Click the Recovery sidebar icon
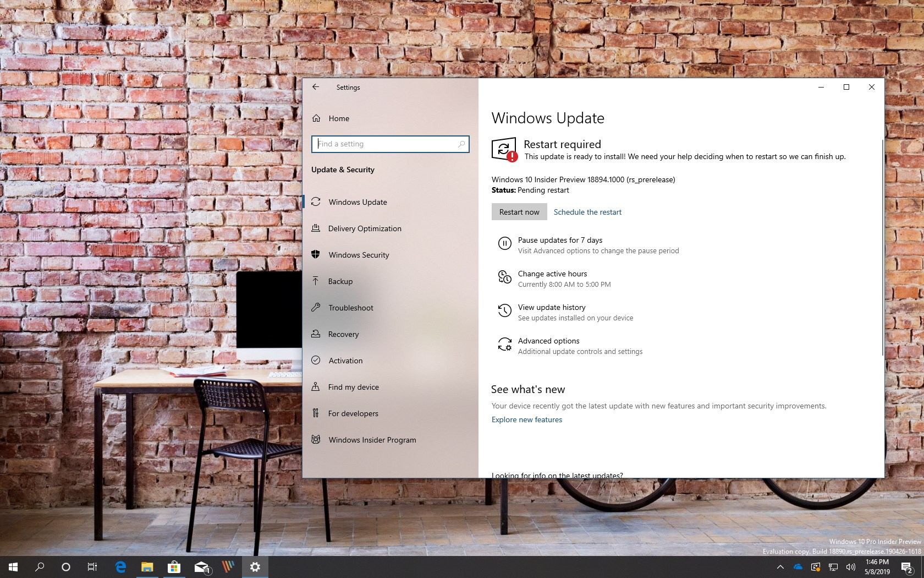This screenshot has height=578, width=924. click(x=316, y=334)
